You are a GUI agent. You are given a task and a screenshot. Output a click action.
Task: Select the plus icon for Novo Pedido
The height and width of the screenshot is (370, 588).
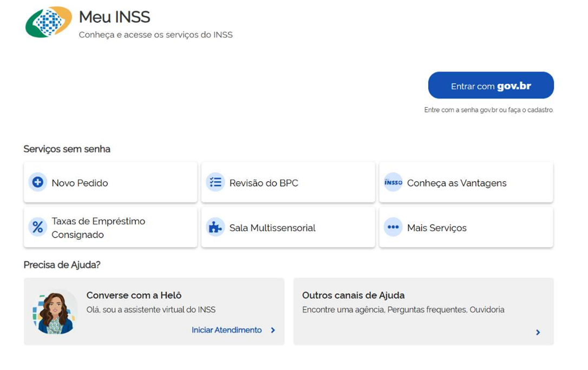click(x=36, y=182)
